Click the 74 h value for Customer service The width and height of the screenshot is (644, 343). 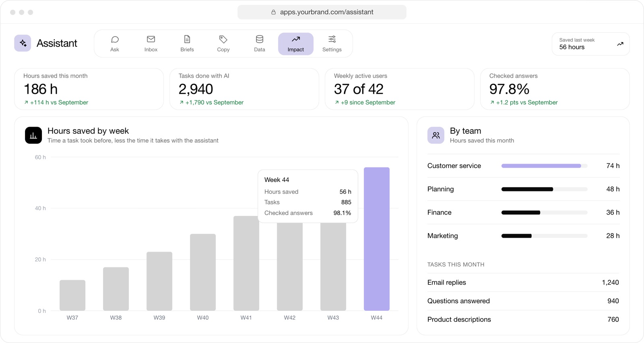(x=613, y=166)
